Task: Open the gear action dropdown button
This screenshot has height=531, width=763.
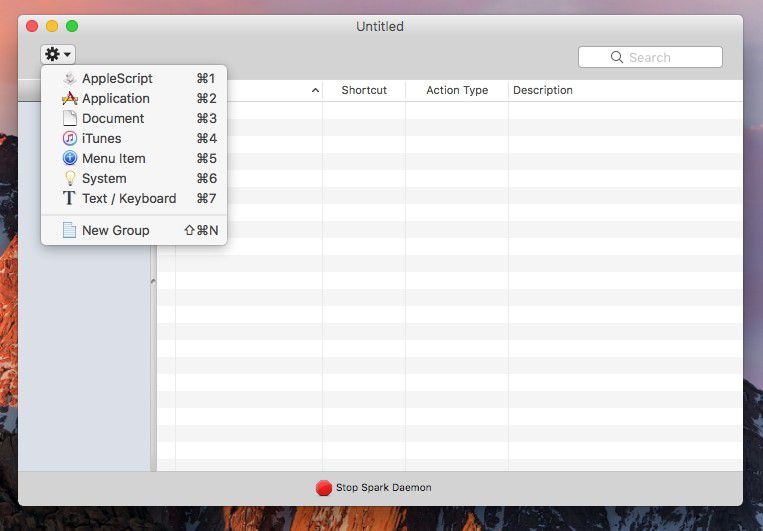Action: click(58, 54)
